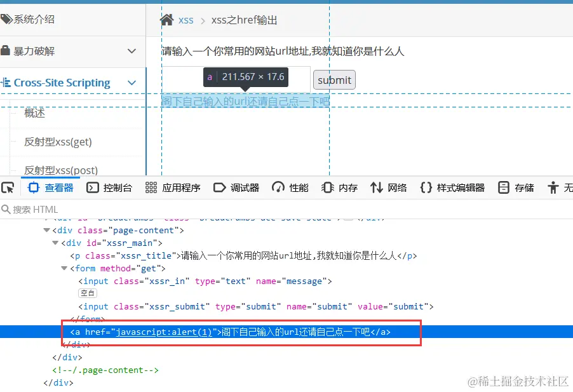Click the magnifier icon in HTML search
This screenshot has width=573, height=392.
[x=6, y=209]
